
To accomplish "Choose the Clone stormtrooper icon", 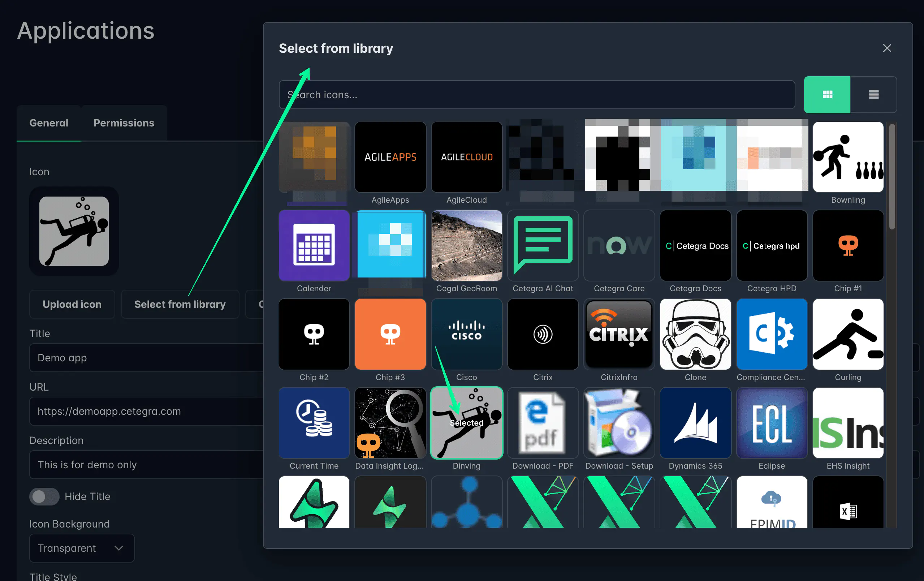I will (695, 334).
